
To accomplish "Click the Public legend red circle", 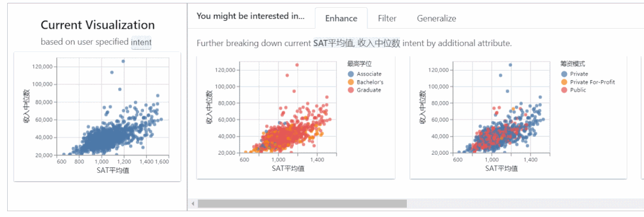I will tap(564, 90).
